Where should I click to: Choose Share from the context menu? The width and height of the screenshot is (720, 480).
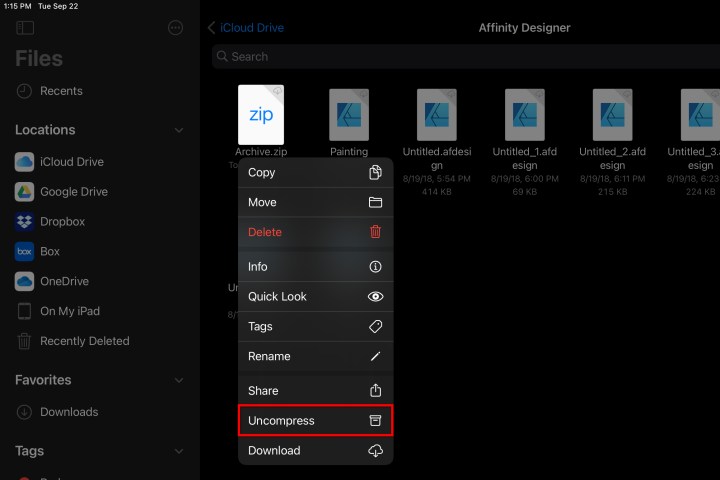[x=315, y=391]
